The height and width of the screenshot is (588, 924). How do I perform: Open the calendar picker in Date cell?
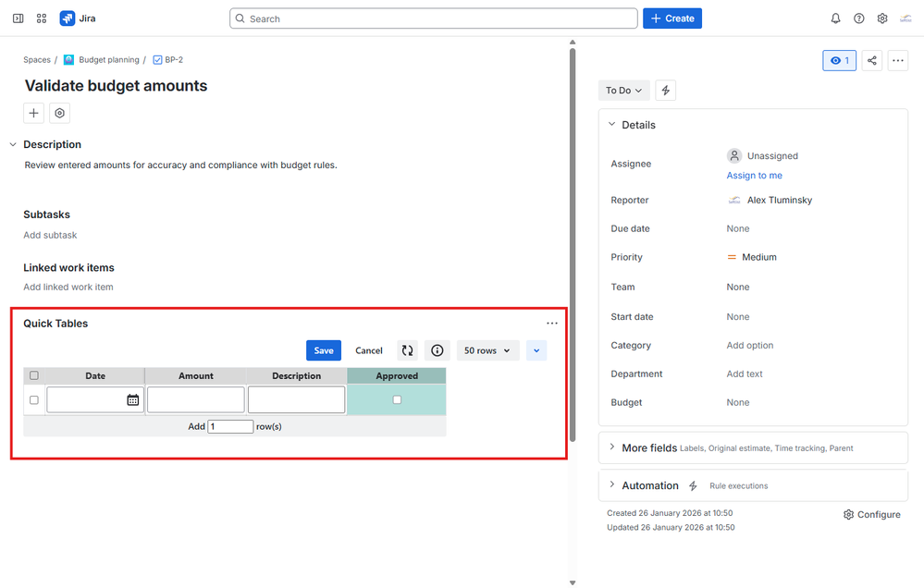point(133,400)
